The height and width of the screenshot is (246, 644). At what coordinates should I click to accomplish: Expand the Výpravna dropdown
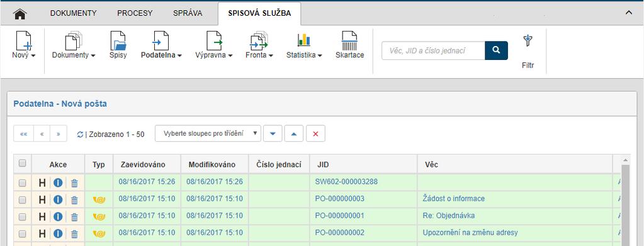(x=214, y=45)
